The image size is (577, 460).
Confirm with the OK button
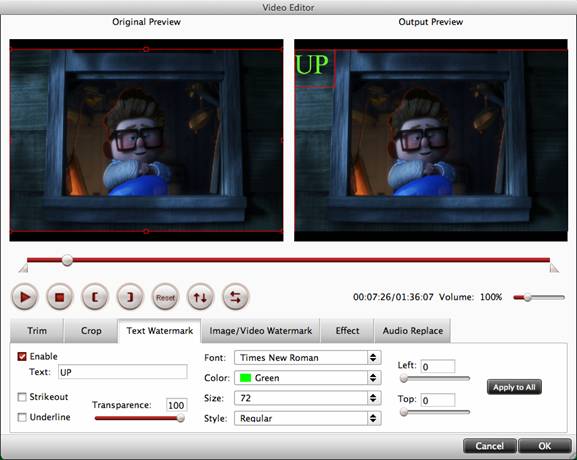[545, 446]
